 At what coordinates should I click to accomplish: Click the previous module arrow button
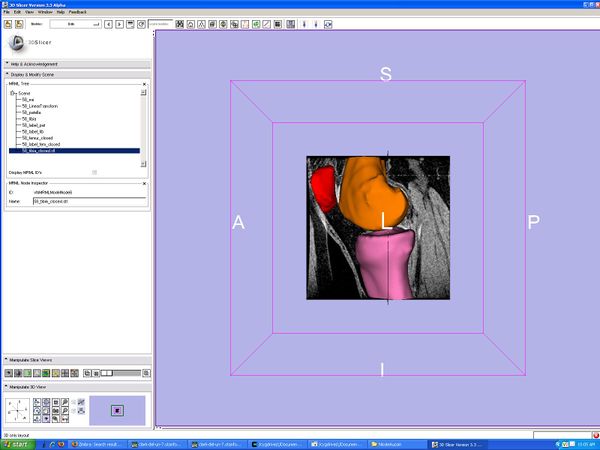109,22
